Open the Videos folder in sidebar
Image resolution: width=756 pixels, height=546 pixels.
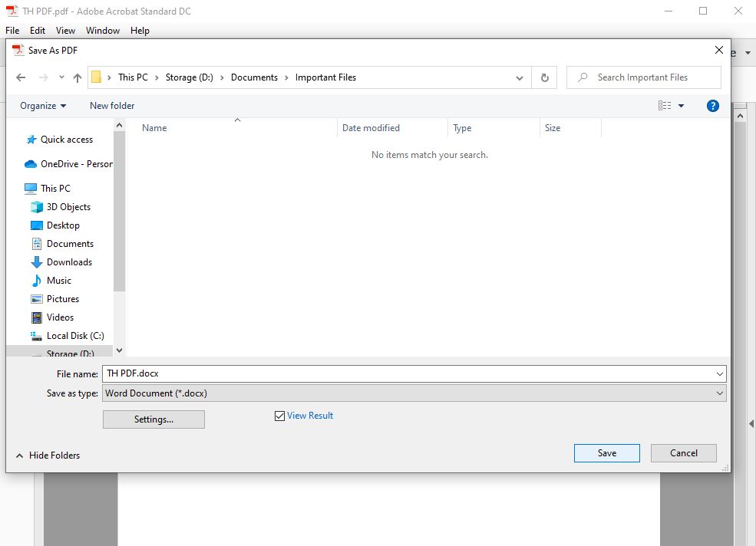click(x=59, y=317)
